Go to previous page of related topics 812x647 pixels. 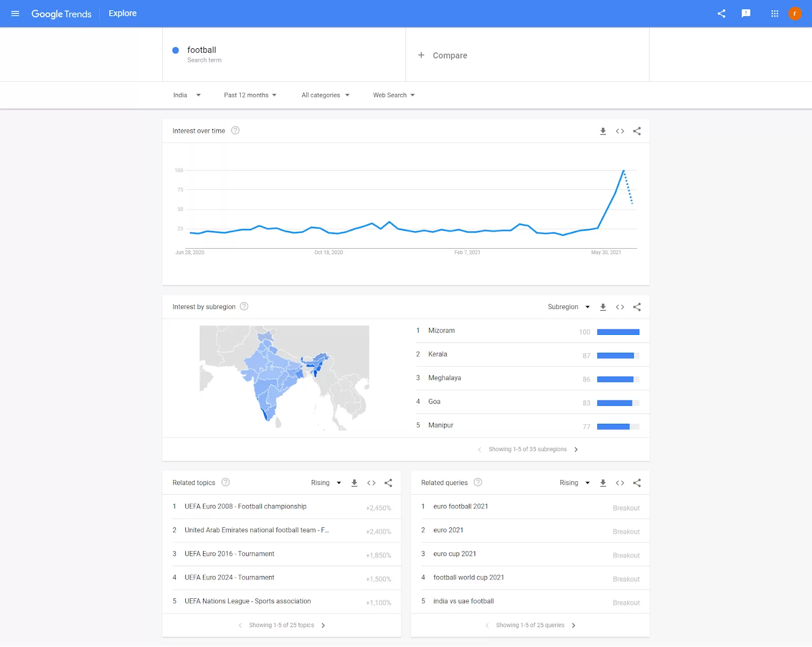[240, 626]
